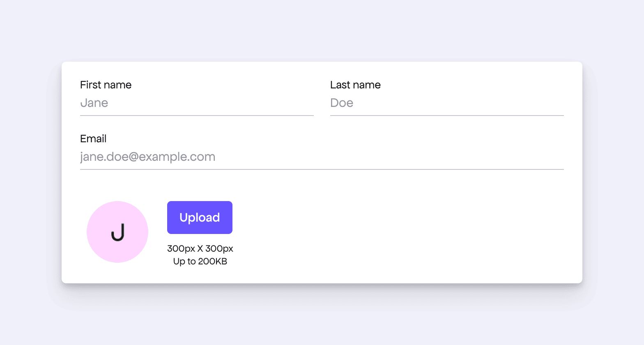Click the "Last name" label
The height and width of the screenshot is (345, 644).
click(355, 85)
